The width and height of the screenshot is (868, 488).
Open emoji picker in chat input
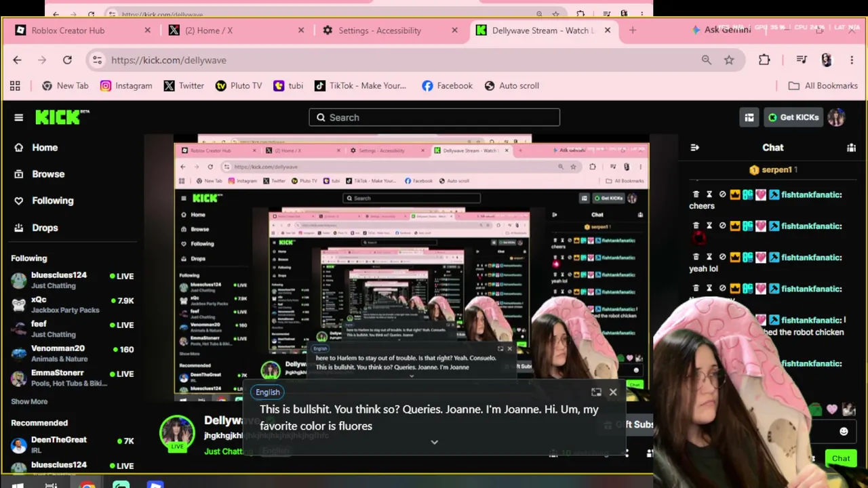coord(844,431)
